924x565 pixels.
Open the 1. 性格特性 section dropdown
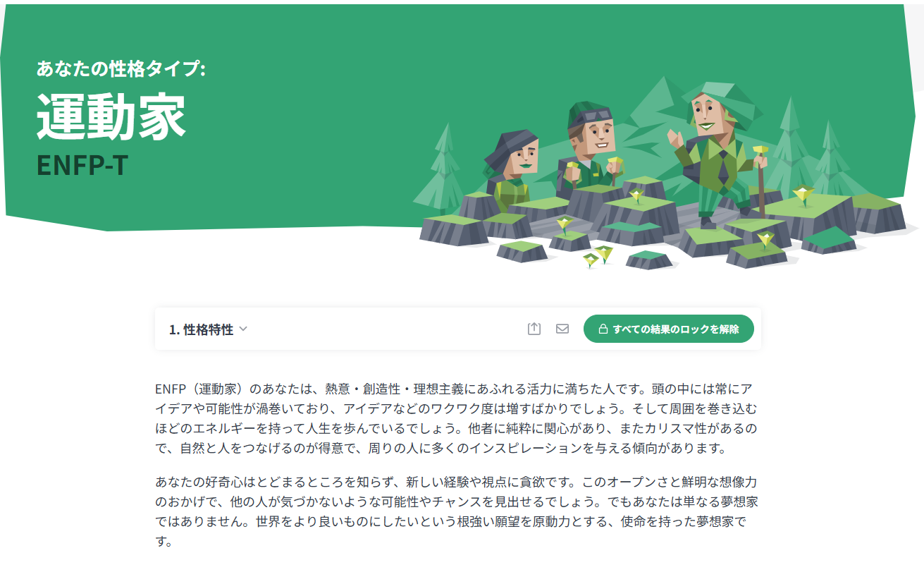209,329
